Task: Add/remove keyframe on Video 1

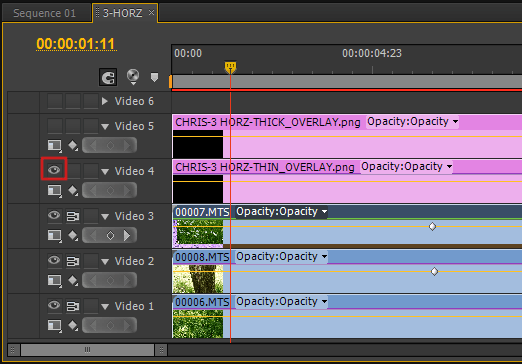Action: click(110, 325)
